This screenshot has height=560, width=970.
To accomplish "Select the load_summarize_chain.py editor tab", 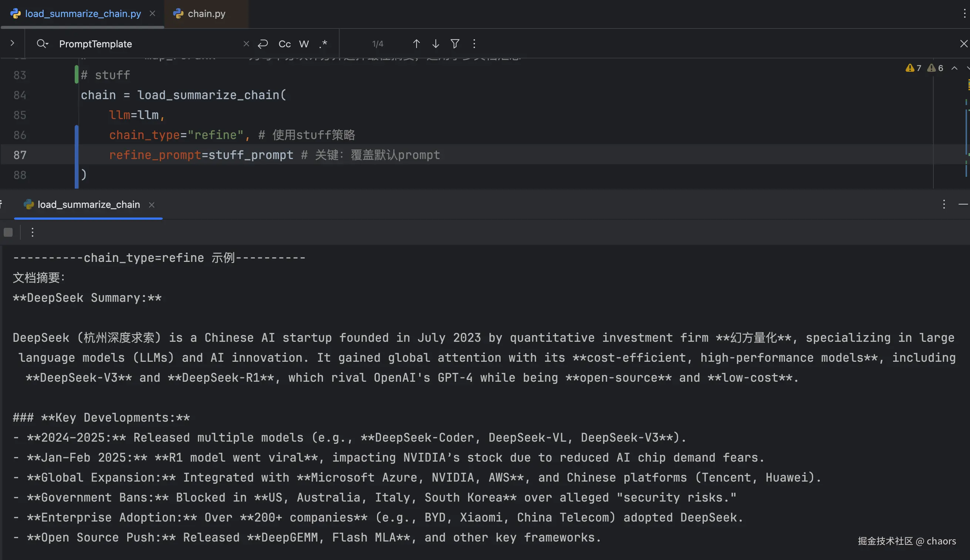I will [83, 14].
